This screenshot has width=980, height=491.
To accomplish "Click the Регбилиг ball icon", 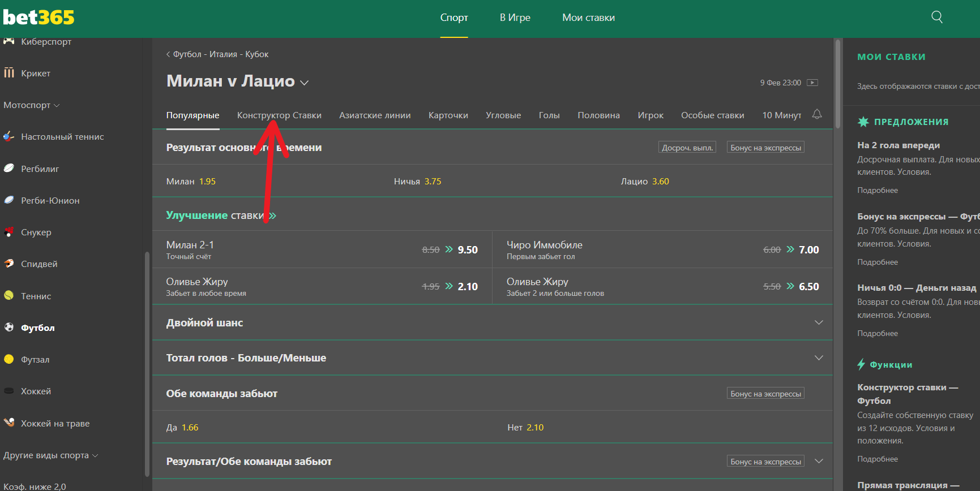I will (8, 168).
